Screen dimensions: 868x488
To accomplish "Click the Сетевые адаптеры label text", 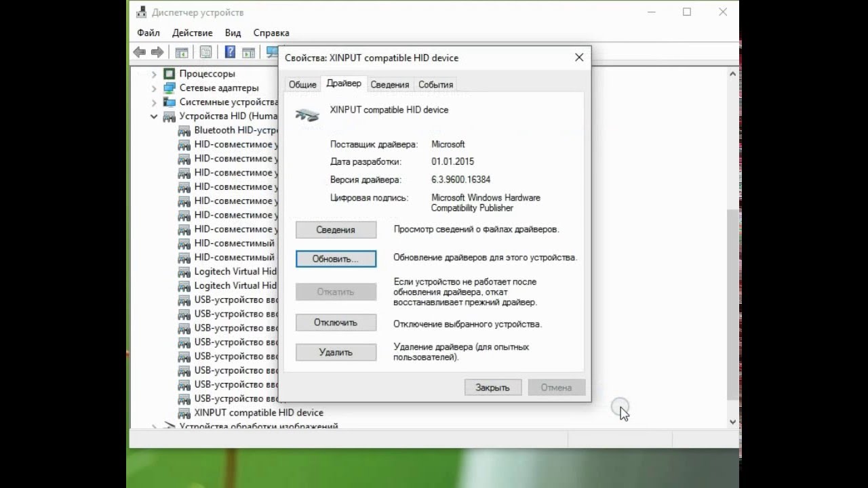I will [219, 88].
